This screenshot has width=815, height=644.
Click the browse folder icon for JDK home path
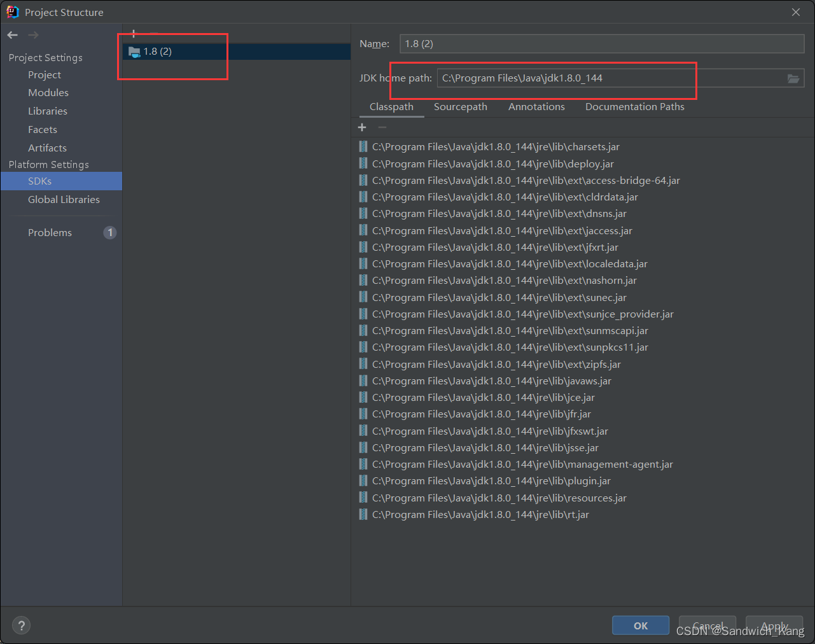point(793,78)
